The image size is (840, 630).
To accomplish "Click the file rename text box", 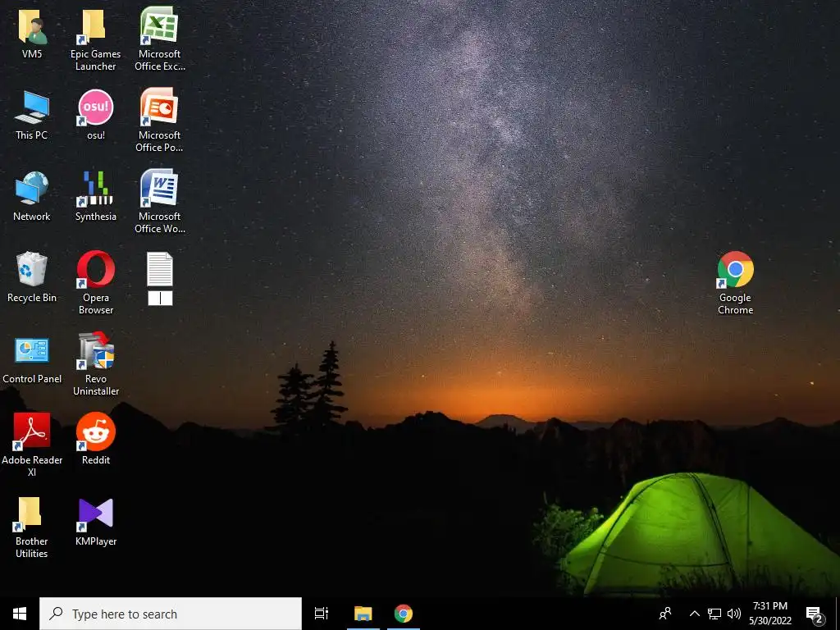I will click(160, 299).
